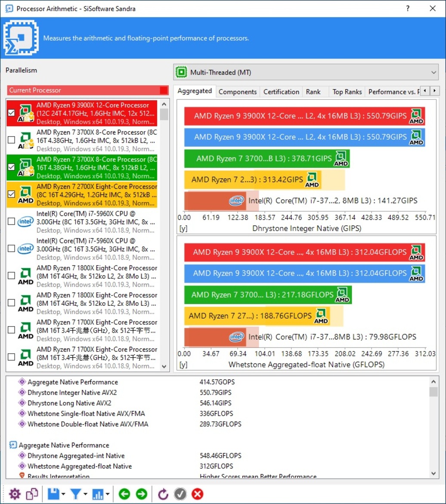Switch to the Components tab
The image size is (446, 504).
coord(238,92)
